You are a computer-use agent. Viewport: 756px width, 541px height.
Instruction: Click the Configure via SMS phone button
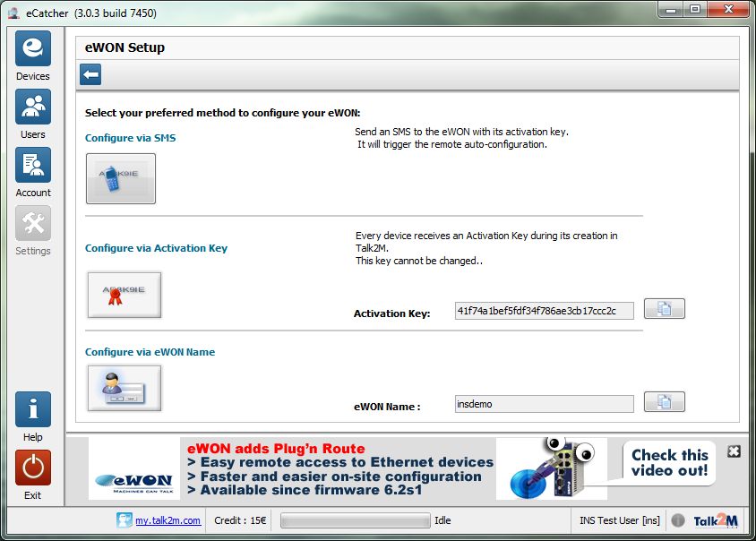121,179
